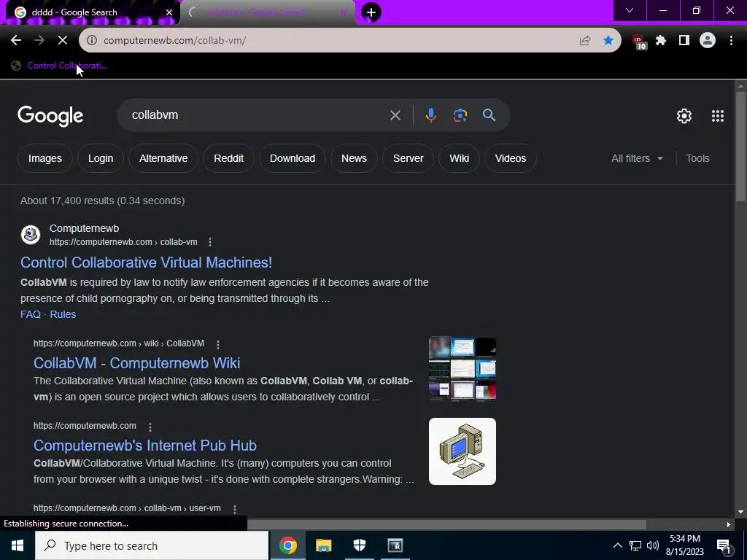This screenshot has height=560, width=747.
Task: Click the vertical page scrollbar
Action: tap(740, 147)
